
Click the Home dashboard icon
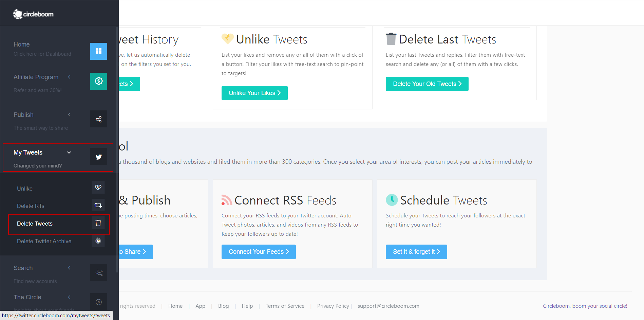(98, 51)
